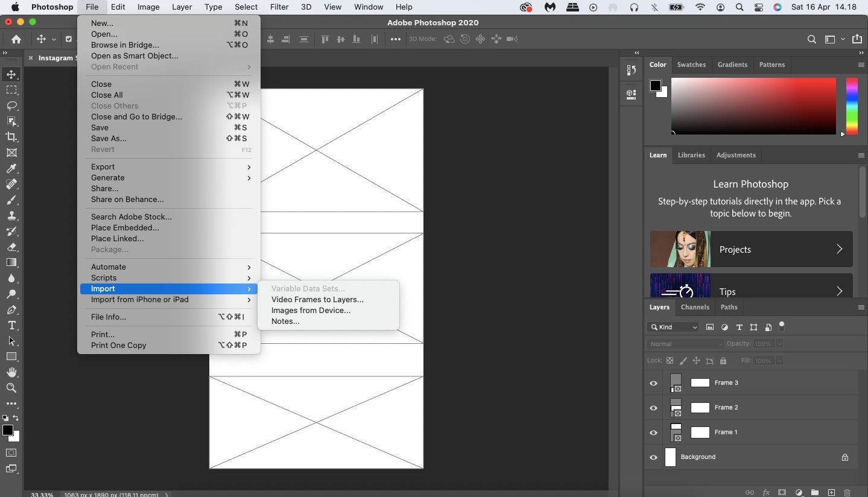Click the foreground color swatch

coord(8,431)
